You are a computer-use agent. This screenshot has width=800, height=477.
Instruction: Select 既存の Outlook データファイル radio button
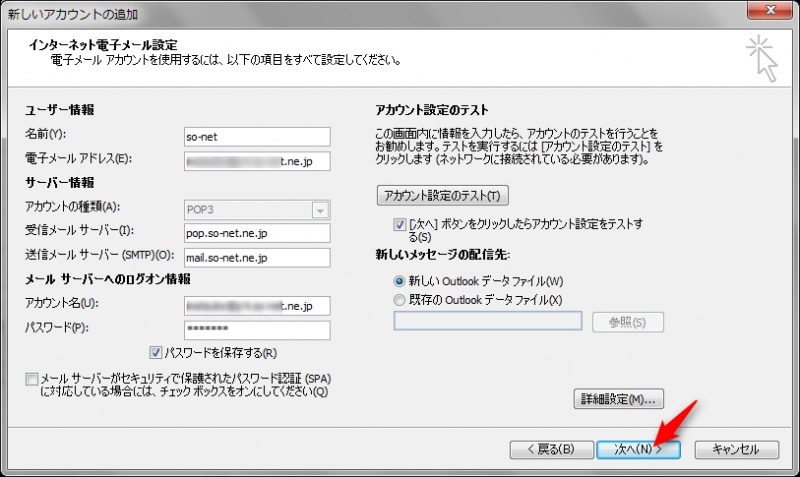pos(399,300)
